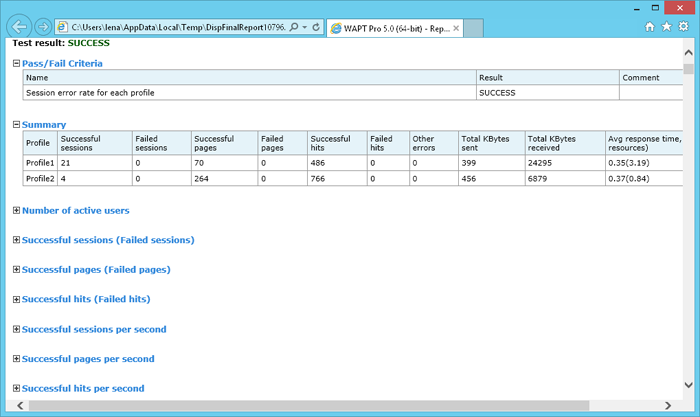The height and width of the screenshot is (417, 700).
Task: Click 'Session error rate for each profile' cell
Action: pos(250,93)
